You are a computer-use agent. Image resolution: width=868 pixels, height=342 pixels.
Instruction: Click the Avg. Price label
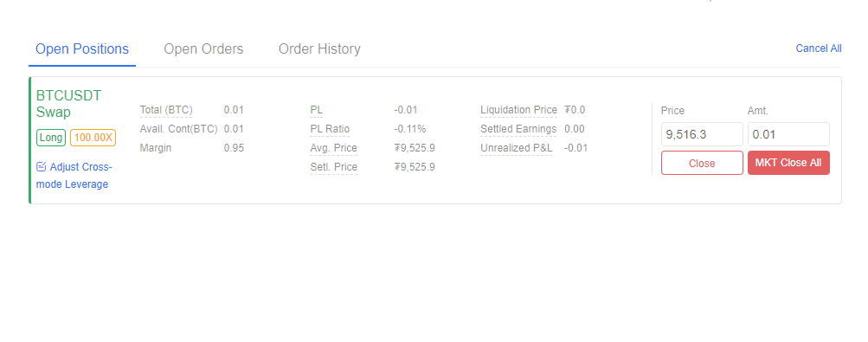click(x=333, y=148)
